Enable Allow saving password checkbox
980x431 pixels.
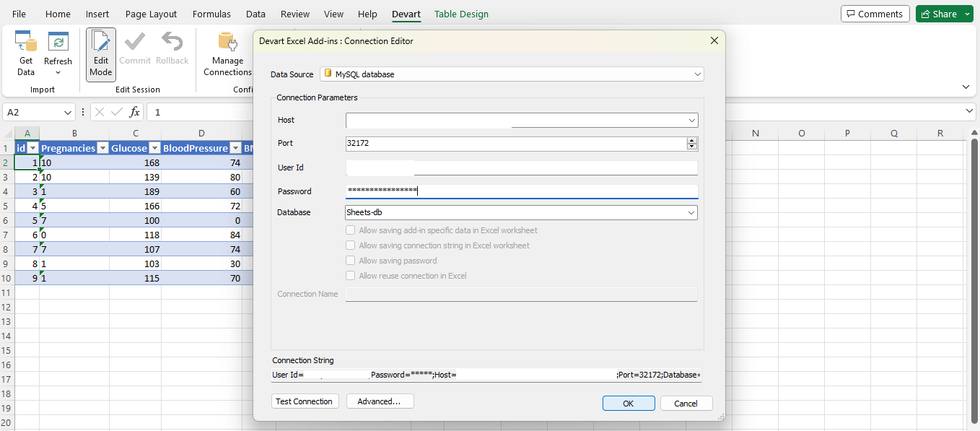click(351, 261)
